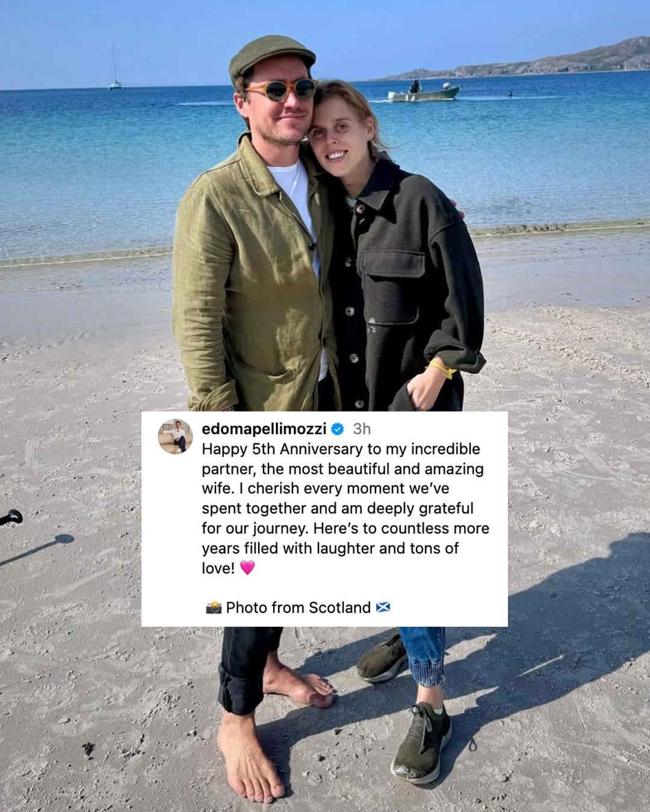This screenshot has height=812, width=650.
Task: Click the Scotland flag emoji
Action: 383,607
